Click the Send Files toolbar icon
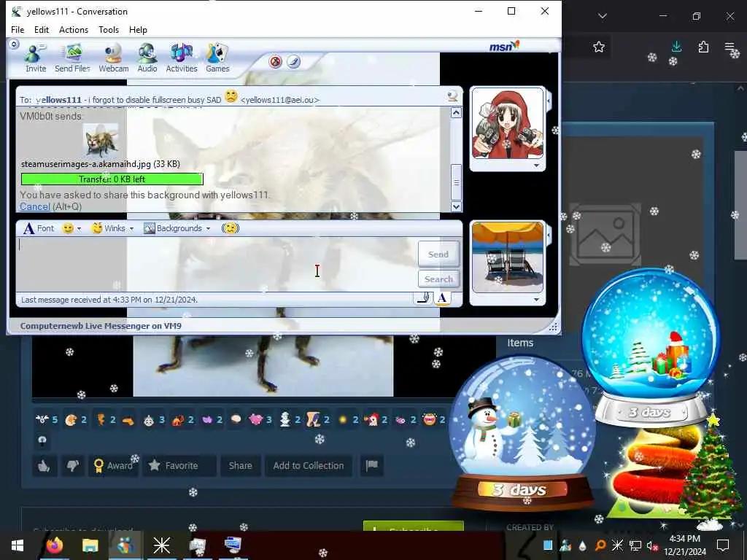 (x=72, y=58)
